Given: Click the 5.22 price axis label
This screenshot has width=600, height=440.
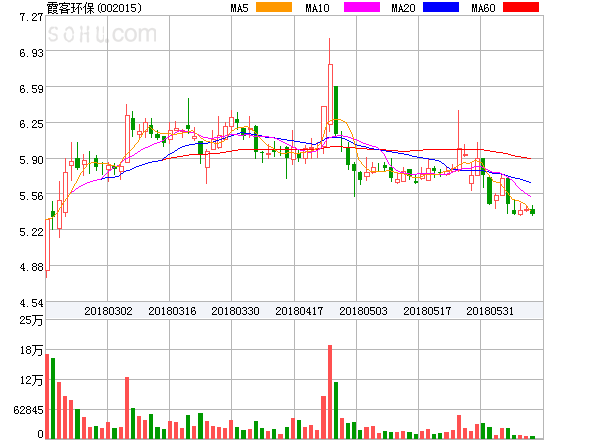Looking at the screenshot, I should tap(31, 232).
